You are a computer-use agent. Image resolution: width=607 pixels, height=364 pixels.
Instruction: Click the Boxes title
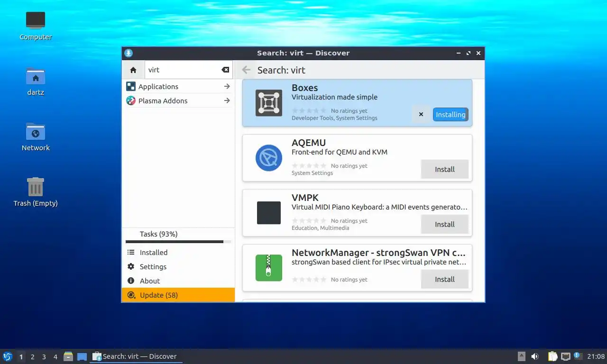coord(304,88)
